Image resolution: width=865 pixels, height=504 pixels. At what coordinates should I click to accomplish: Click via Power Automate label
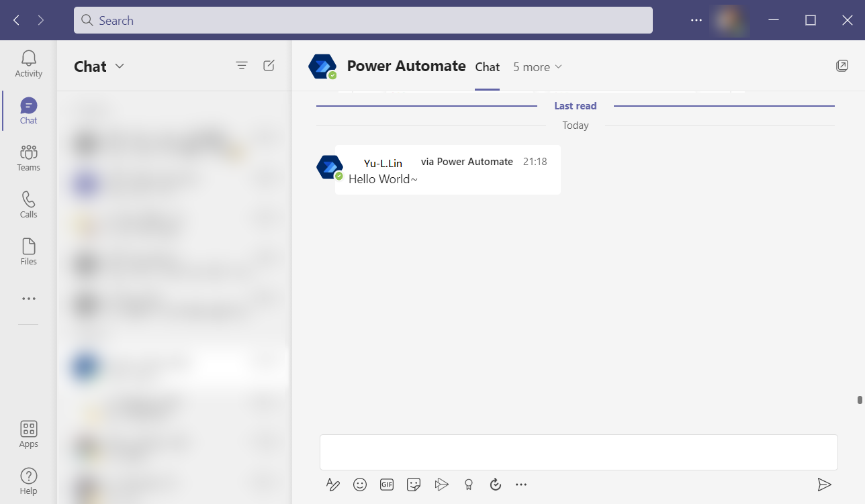tap(467, 162)
